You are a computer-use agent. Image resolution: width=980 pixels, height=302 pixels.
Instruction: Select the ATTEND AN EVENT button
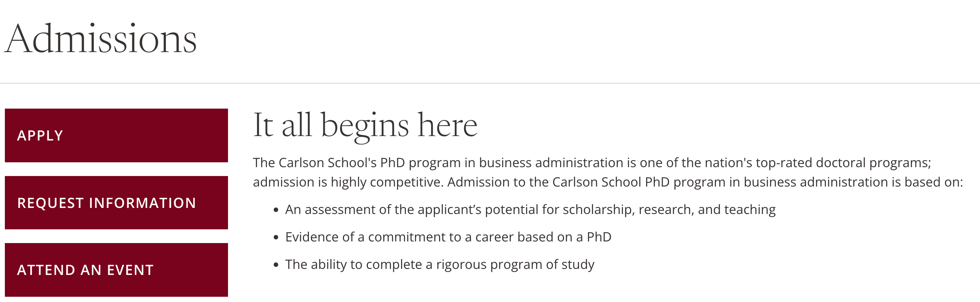tap(116, 270)
